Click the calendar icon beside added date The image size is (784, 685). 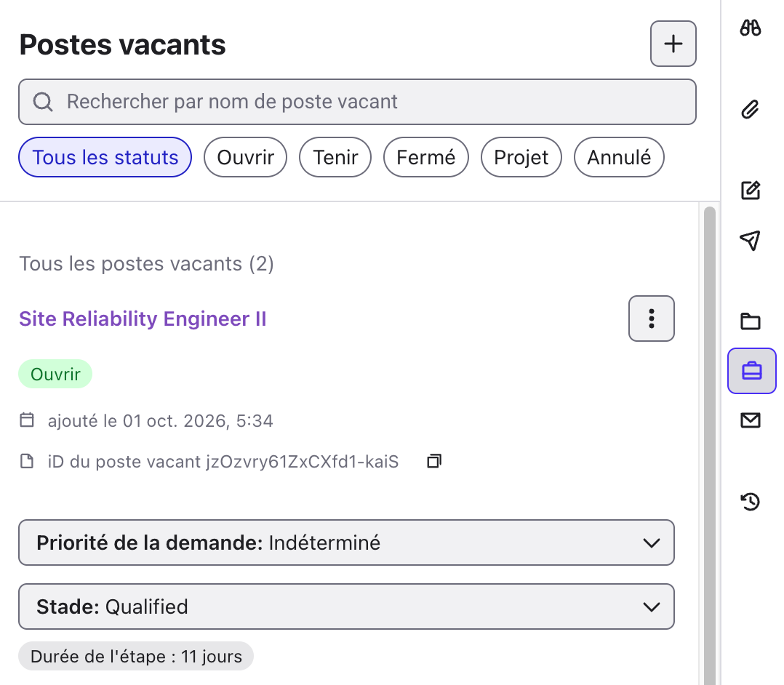[27, 420]
